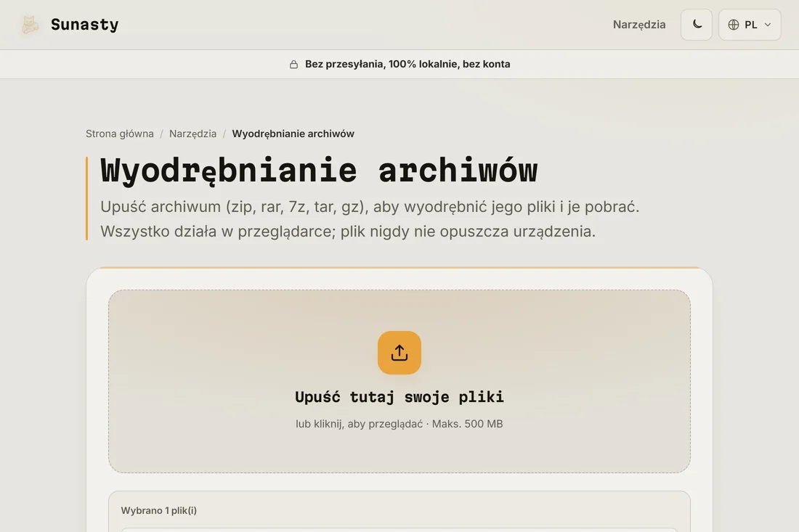Click the 'Bez przesyłania, 100% lokalnie' banner text
799x532 pixels.
(381, 64)
